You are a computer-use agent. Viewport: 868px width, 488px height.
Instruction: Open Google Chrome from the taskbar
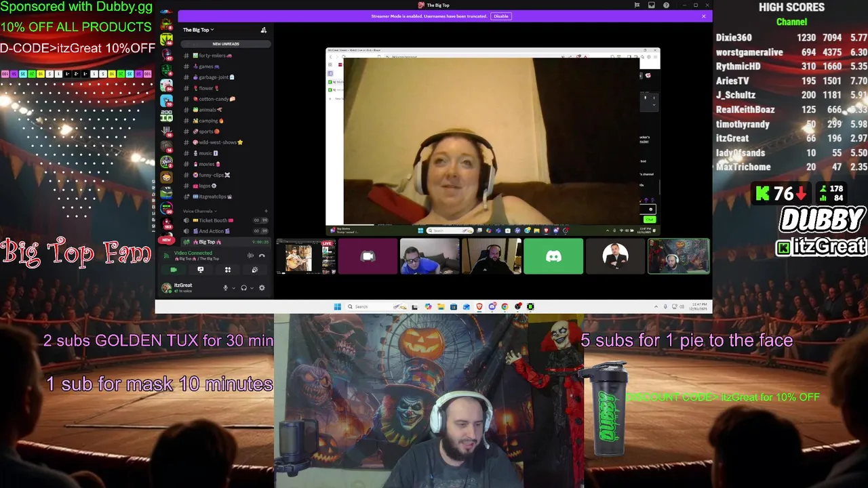(x=505, y=306)
